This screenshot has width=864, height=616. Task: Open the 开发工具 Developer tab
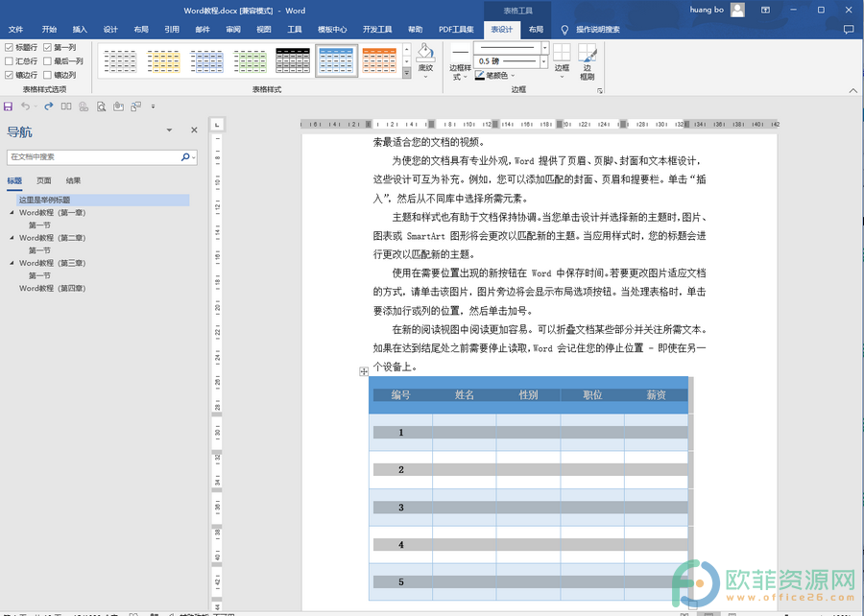click(377, 30)
